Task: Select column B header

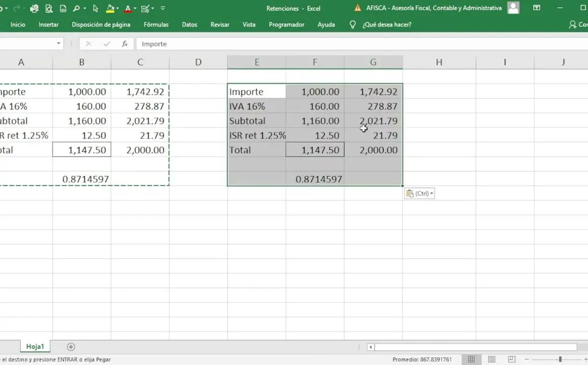Action: pyautogui.click(x=82, y=62)
